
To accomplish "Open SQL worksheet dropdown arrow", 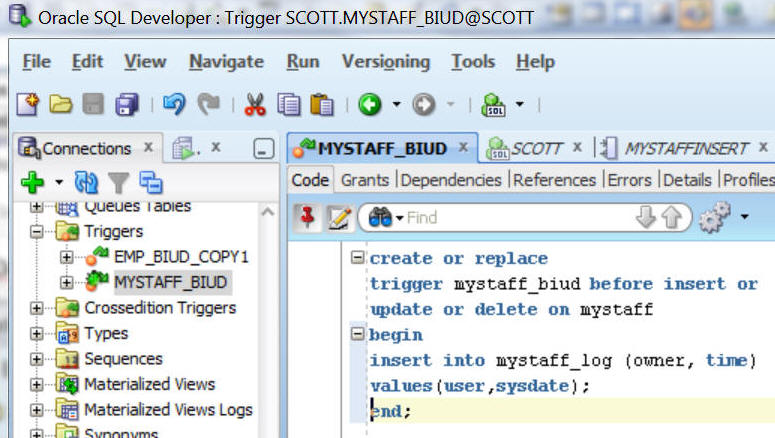I will [x=519, y=104].
